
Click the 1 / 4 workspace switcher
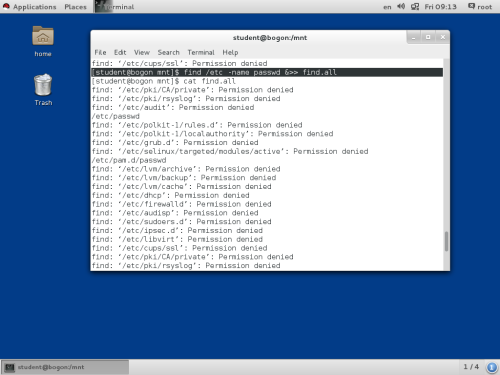[x=471, y=367]
